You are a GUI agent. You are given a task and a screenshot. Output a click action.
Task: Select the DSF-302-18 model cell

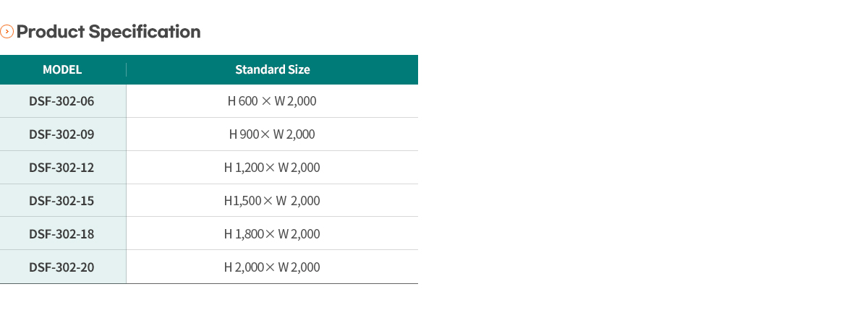63,234
